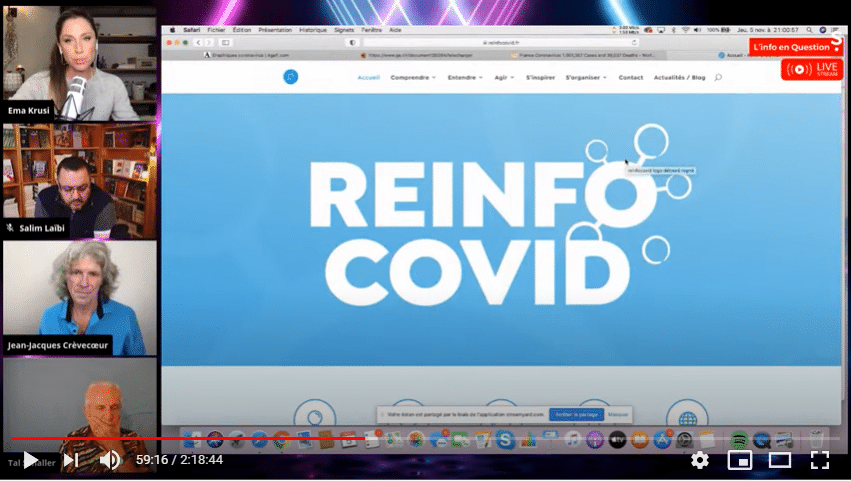Open Safari from the dock
Screen dimensions: 851x481
259,439
